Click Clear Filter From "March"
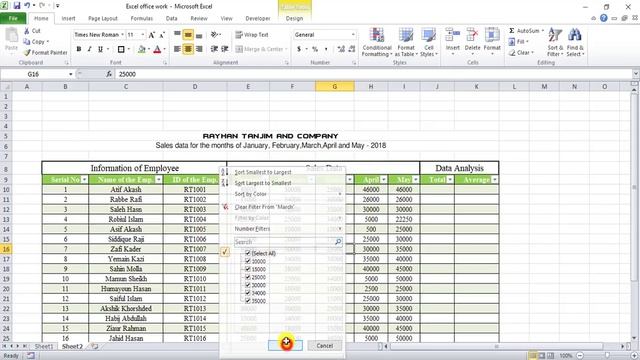The width and height of the screenshot is (640, 360). (264, 207)
